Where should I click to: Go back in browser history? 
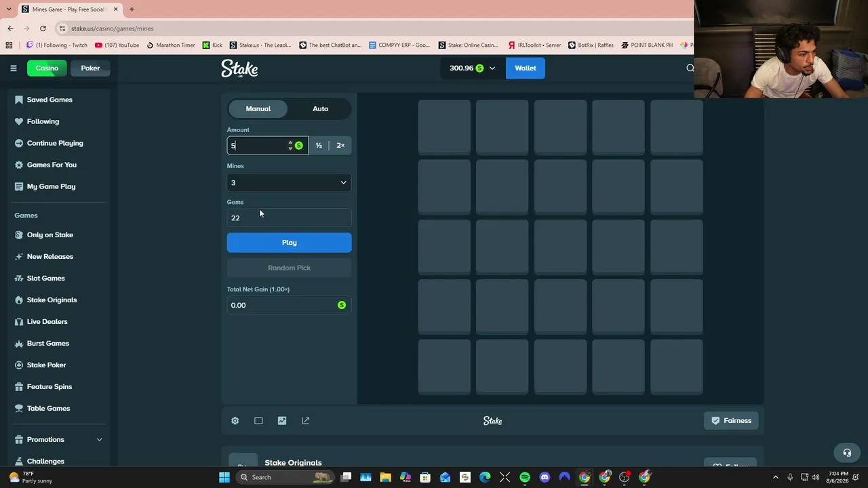pos(10,28)
